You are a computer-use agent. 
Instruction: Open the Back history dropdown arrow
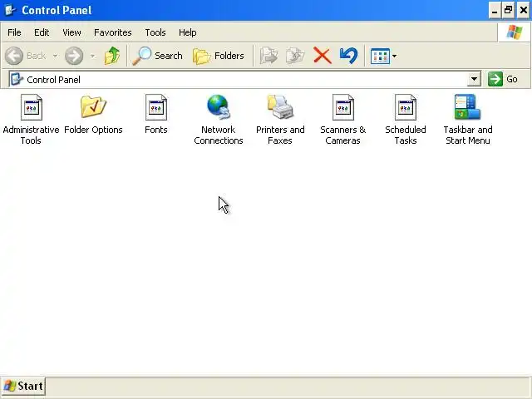[x=56, y=56]
